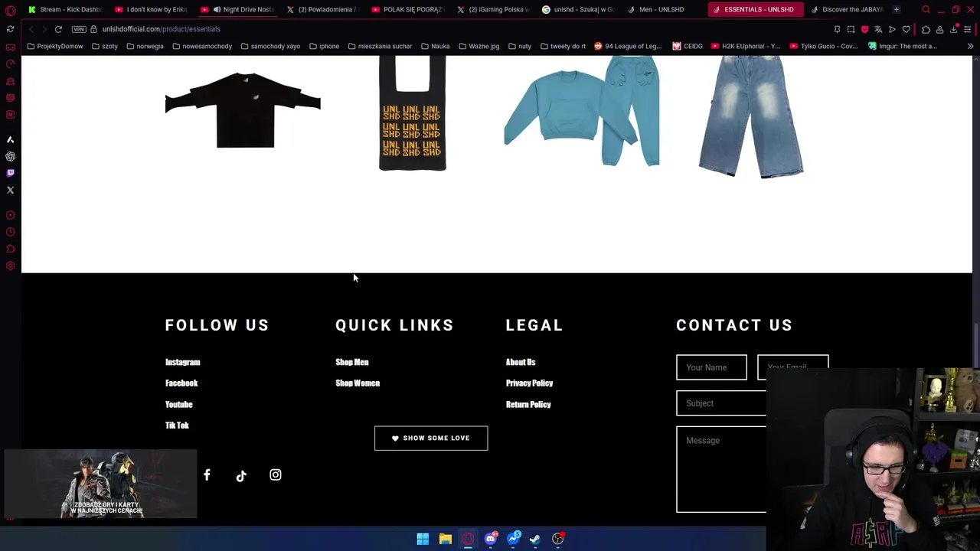Click the snapshot tool in address bar
The height and width of the screenshot is (551, 980).
tap(851, 29)
